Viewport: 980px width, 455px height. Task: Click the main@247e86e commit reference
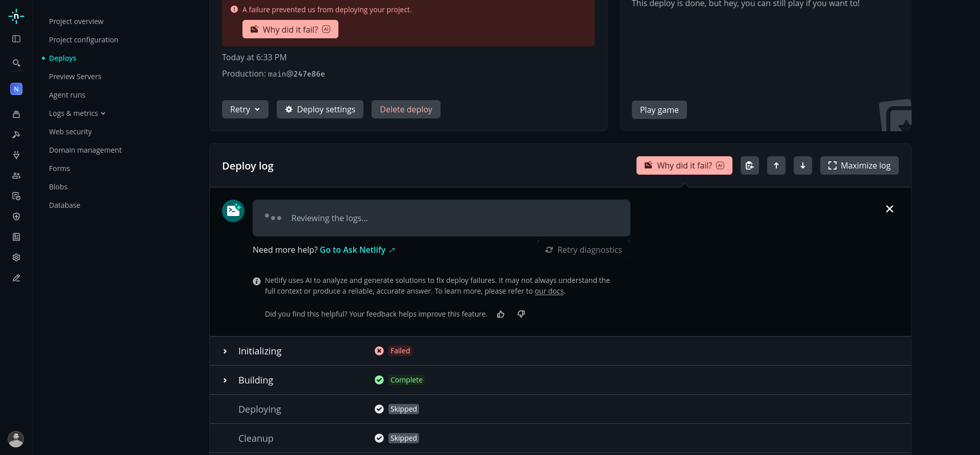[297, 74]
